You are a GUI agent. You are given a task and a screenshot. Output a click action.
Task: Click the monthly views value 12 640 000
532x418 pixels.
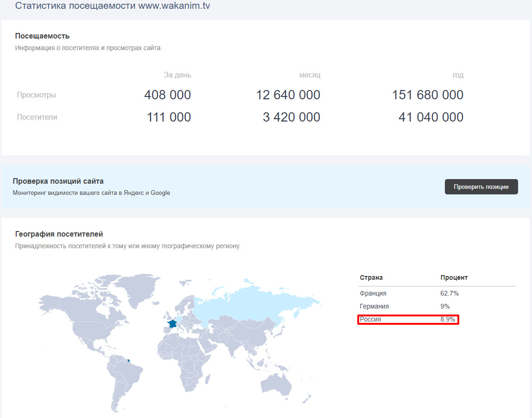[288, 95]
